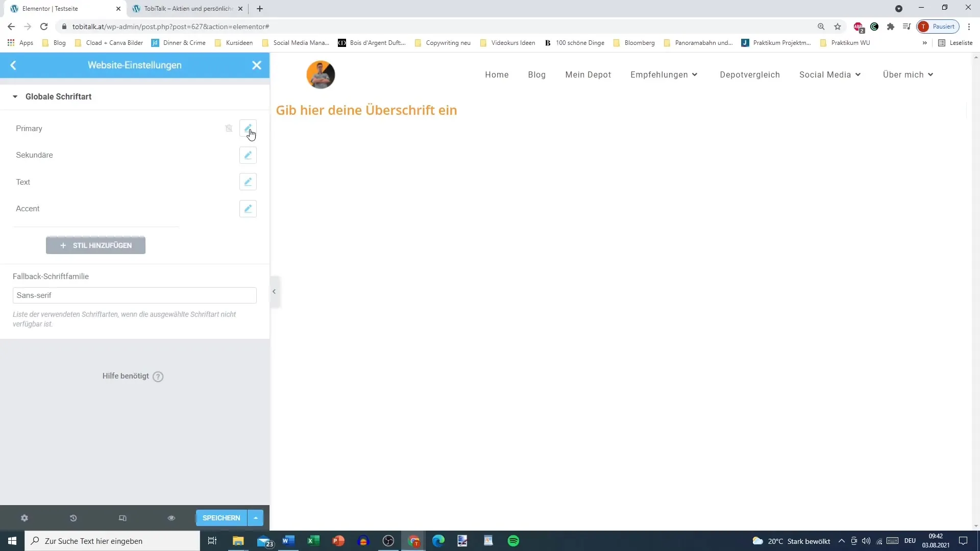Open Copywriting neu bookmark folder
Screen dimensions: 980x551
[x=443, y=43]
